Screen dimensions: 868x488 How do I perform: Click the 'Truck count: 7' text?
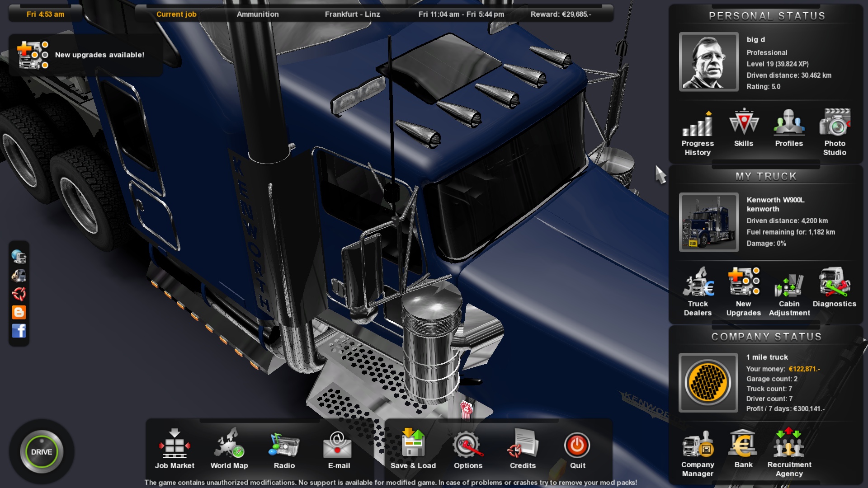tap(769, 389)
